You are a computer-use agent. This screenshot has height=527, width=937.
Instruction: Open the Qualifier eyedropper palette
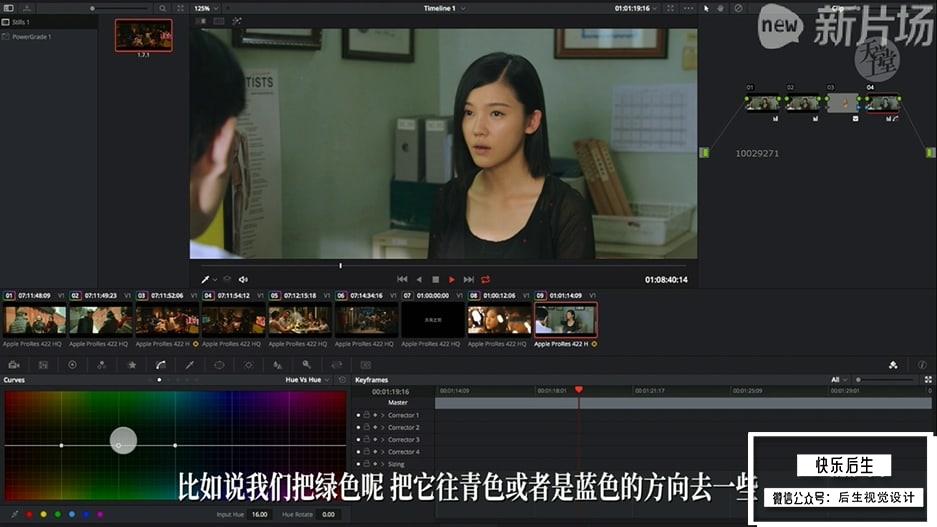(x=190, y=365)
